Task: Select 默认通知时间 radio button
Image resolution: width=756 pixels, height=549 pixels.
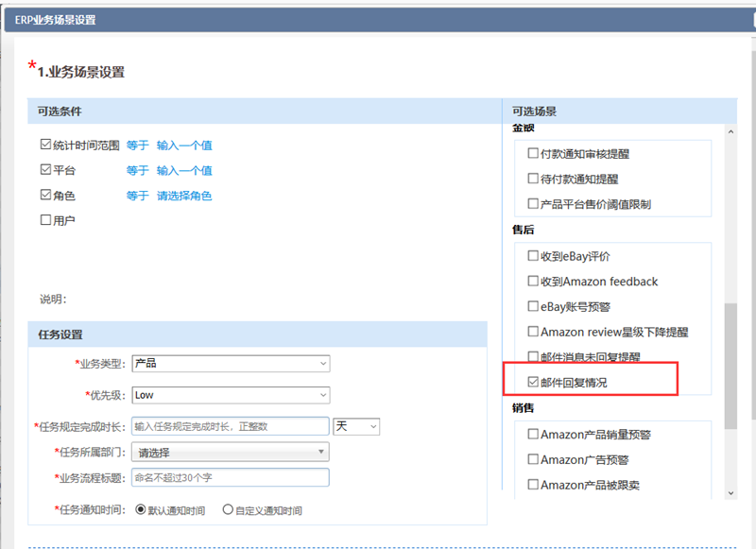Action: pyautogui.click(x=141, y=510)
